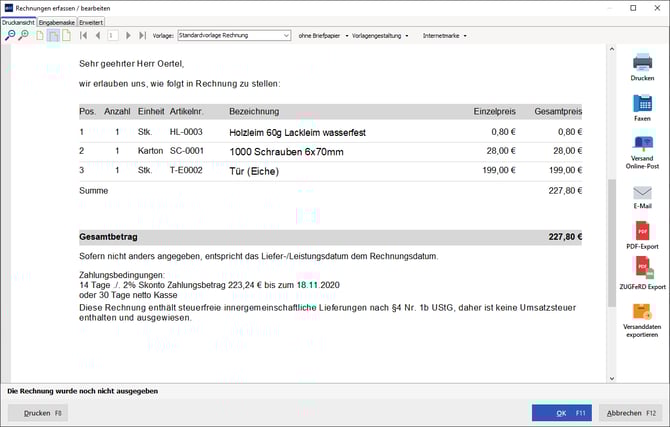
Task: Select the highlighted middle page view icon
Action: [x=53, y=35]
